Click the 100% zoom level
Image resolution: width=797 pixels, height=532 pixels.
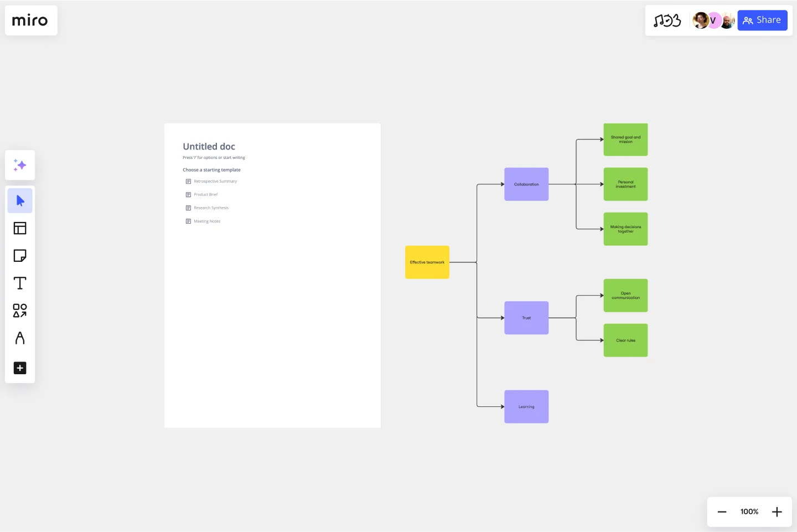point(749,512)
